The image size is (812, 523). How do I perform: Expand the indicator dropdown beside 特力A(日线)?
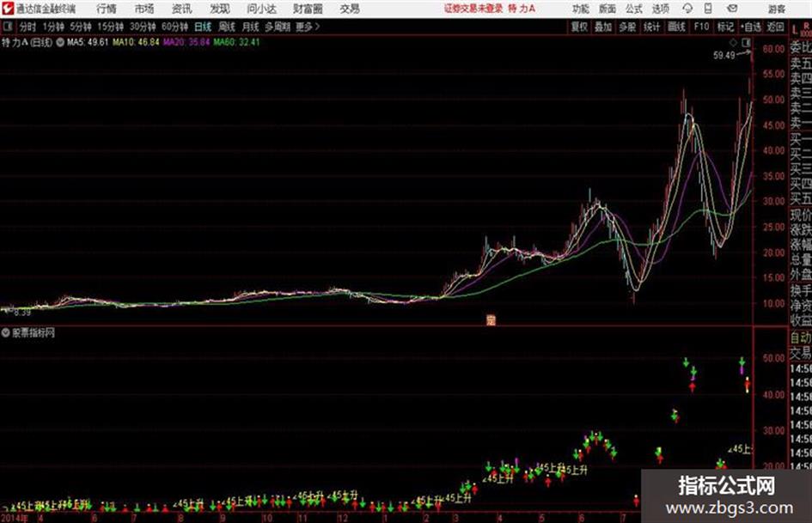click(60, 42)
